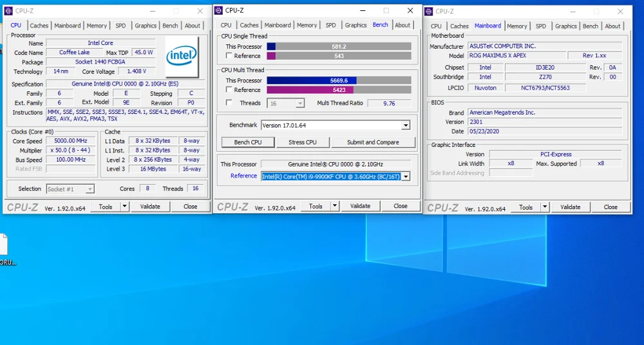This screenshot has width=644, height=345.
Task: Minimize the left CPU-Z window
Action: [x=152, y=10]
